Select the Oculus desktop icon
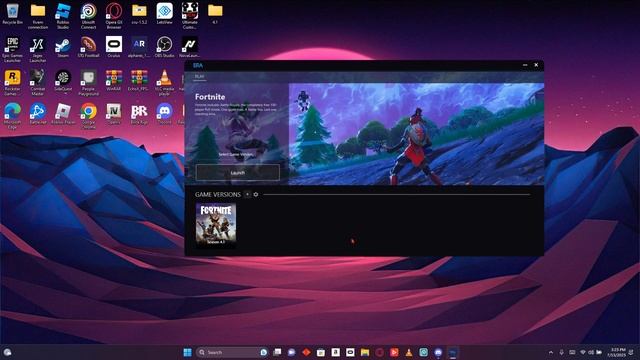 (x=114, y=47)
